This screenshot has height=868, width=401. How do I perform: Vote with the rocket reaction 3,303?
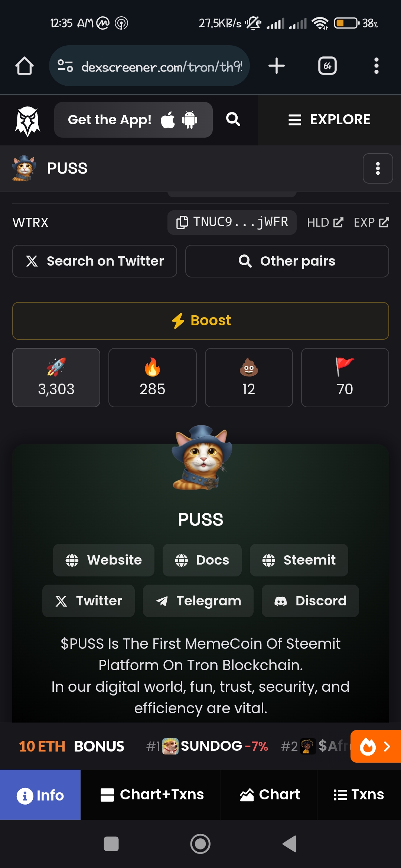(x=56, y=378)
